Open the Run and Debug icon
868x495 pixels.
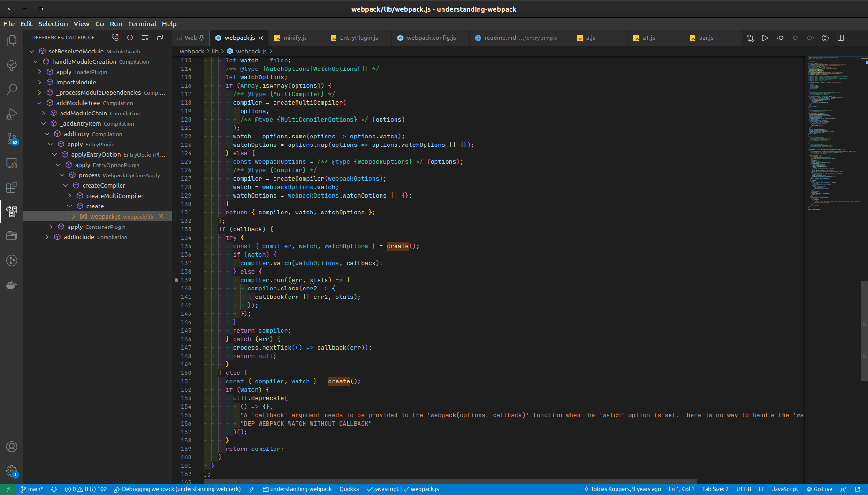(11, 114)
